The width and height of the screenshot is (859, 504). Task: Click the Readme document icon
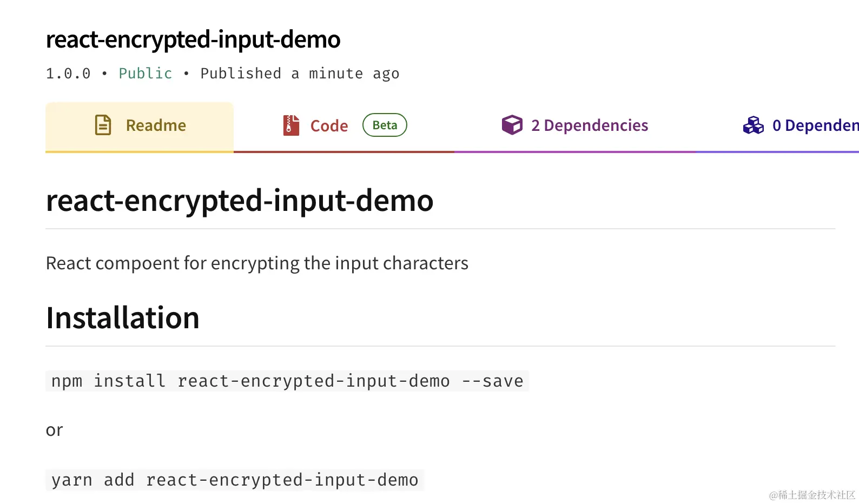click(x=103, y=125)
